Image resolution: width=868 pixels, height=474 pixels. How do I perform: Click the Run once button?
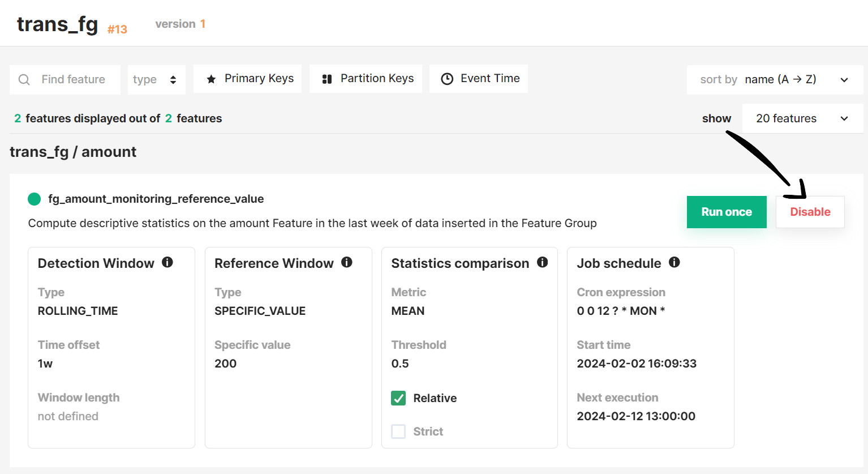coord(727,212)
